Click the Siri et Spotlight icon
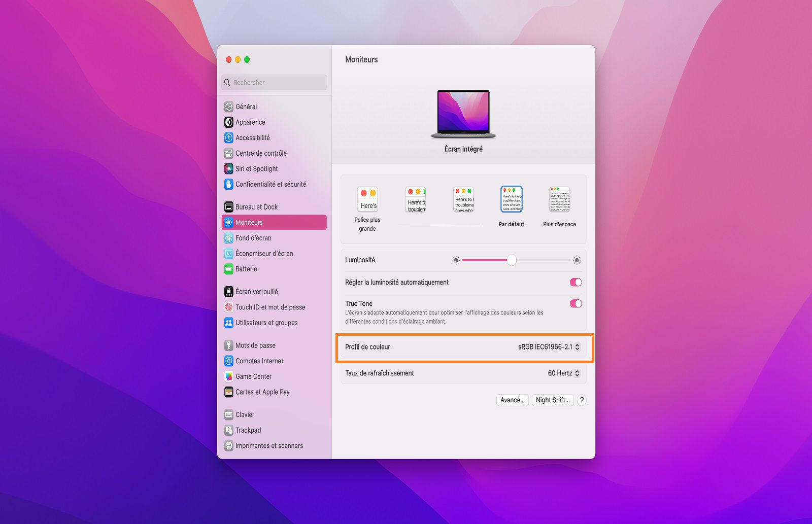Screen dimensions: 812x524 click(229, 169)
